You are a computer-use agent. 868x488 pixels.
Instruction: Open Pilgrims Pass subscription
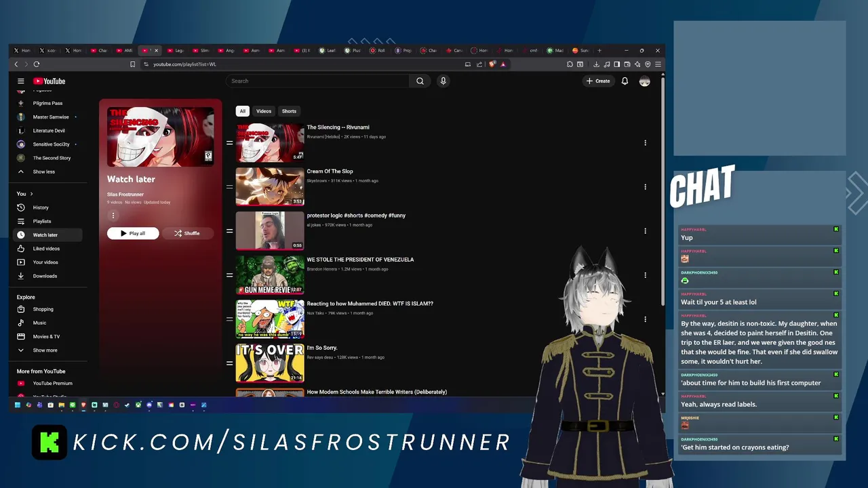[x=47, y=103]
